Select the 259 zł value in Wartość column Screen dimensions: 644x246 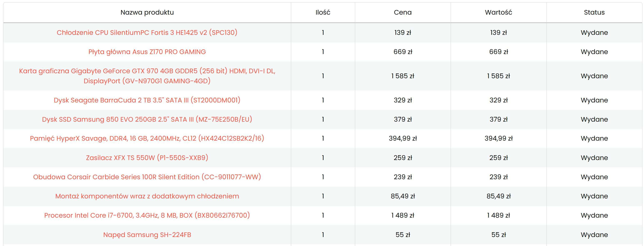coord(498,158)
